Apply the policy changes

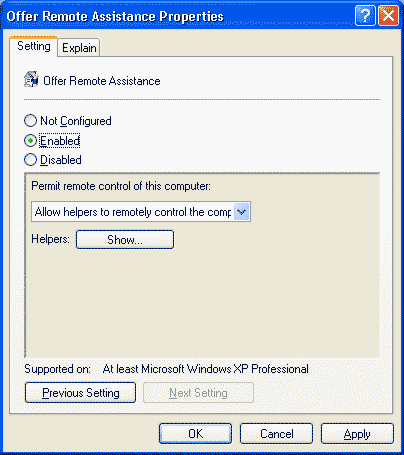point(357,434)
